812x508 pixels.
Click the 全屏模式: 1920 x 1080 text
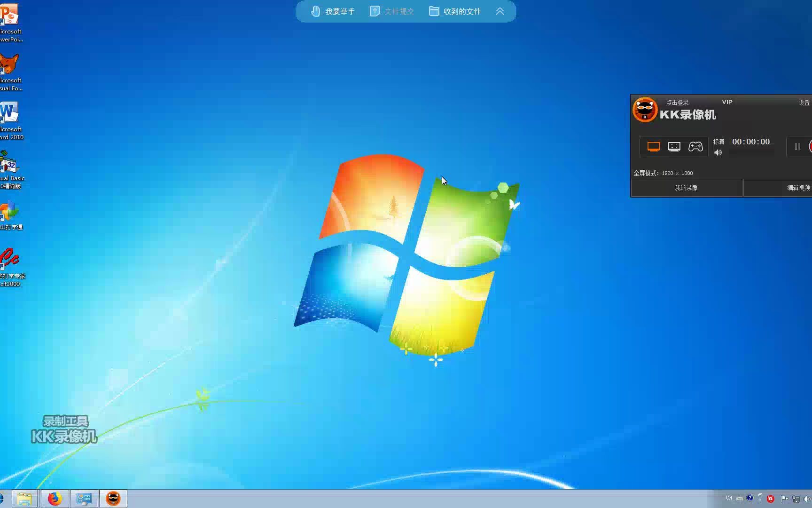[x=663, y=173]
